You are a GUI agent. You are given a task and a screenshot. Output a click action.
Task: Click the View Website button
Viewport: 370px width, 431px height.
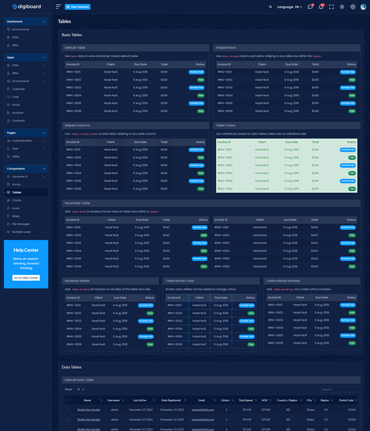click(x=78, y=7)
